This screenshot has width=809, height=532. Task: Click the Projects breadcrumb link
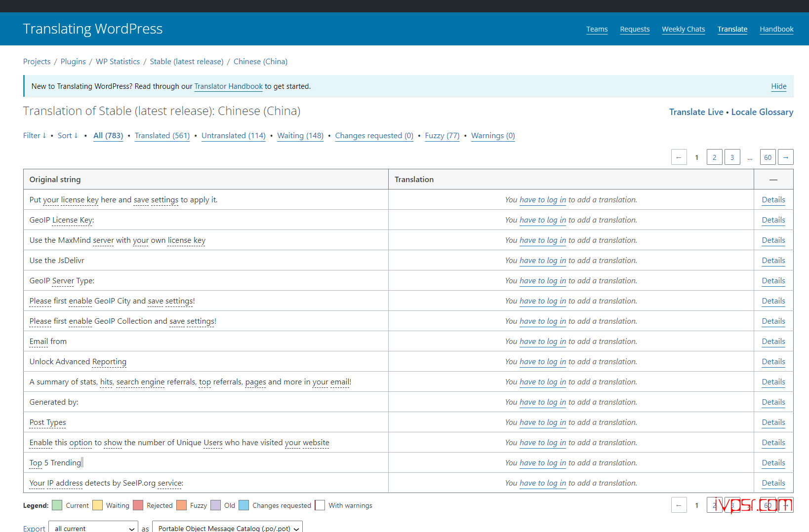pos(37,62)
